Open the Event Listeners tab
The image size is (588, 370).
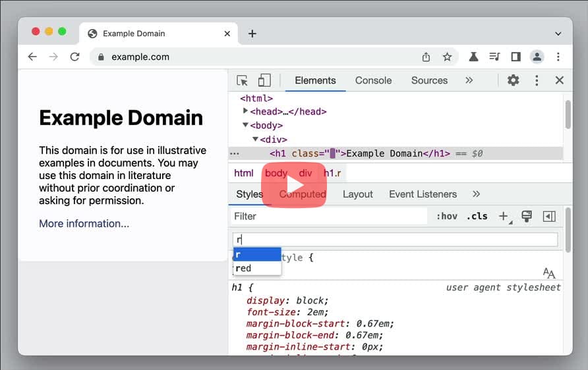click(x=423, y=194)
